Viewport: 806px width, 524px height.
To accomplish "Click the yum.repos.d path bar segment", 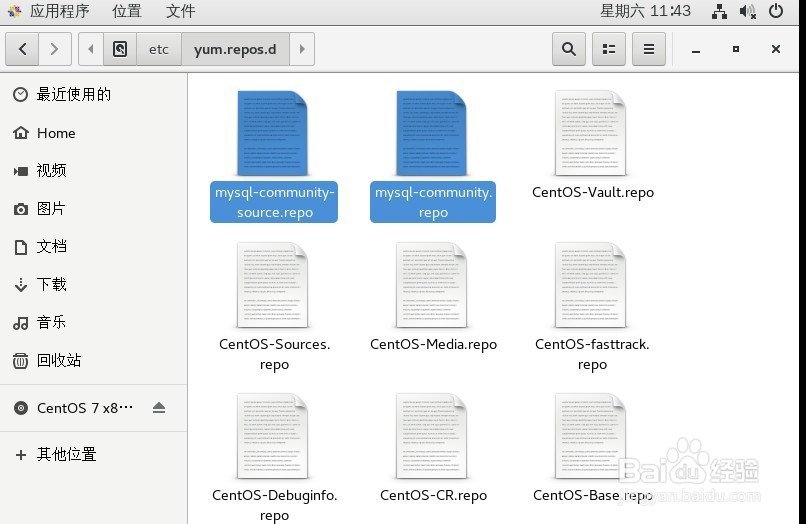I will coord(235,49).
